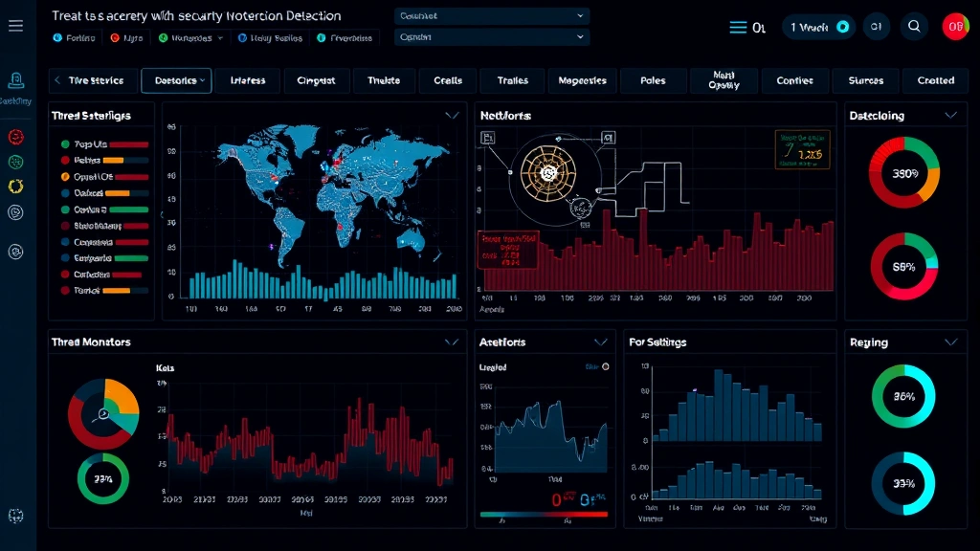This screenshot has width=980, height=551.
Task: Open the first dashboard dropdown in the top bar
Action: coord(491,15)
